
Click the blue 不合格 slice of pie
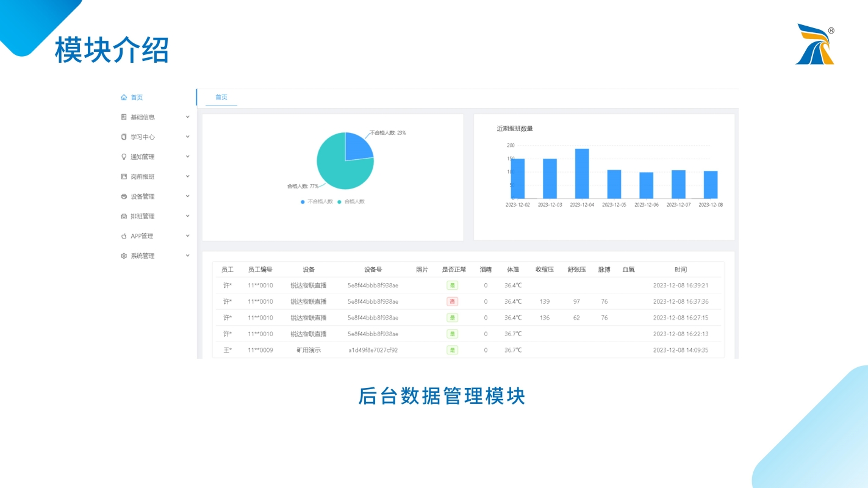(x=357, y=148)
